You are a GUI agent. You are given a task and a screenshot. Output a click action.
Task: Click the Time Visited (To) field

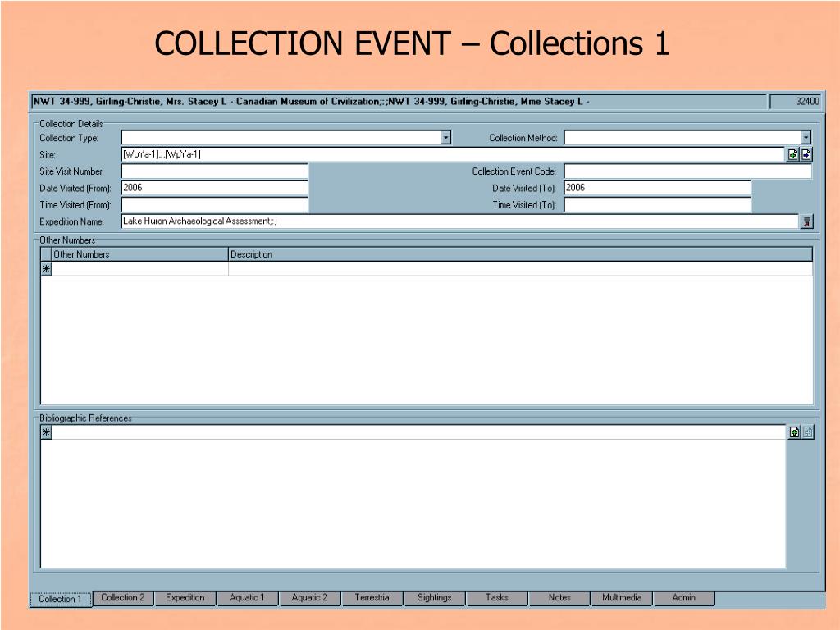point(657,204)
